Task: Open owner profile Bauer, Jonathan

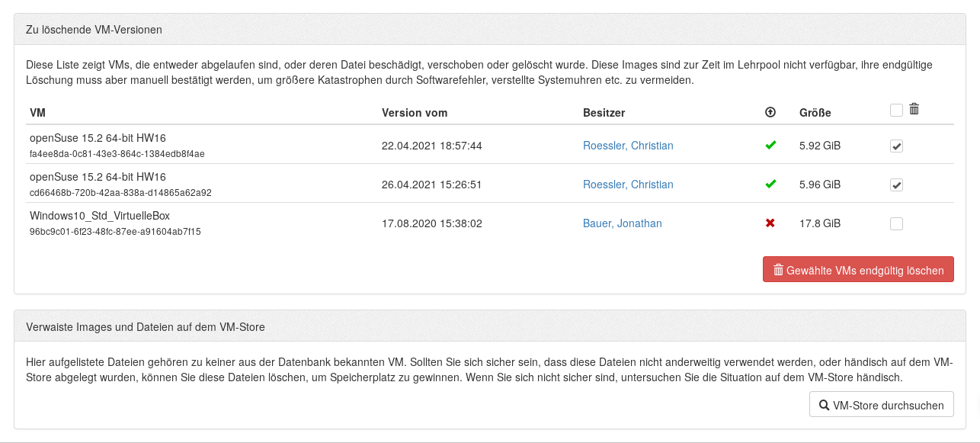Action: click(623, 223)
